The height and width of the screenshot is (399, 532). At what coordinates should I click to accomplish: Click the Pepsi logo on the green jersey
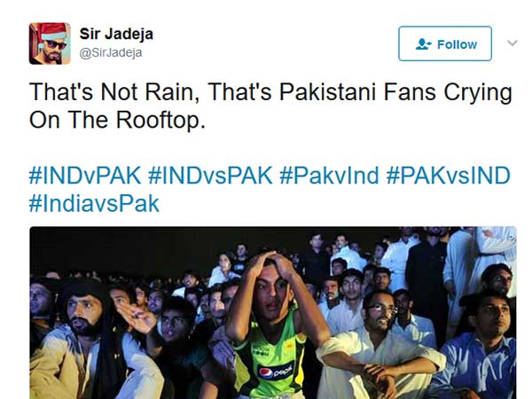(276, 372)
